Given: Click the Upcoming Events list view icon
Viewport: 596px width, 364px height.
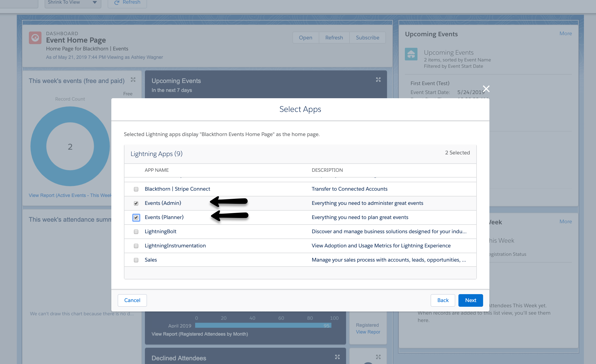Looking at the screenshot, I should tap(411, 54).
